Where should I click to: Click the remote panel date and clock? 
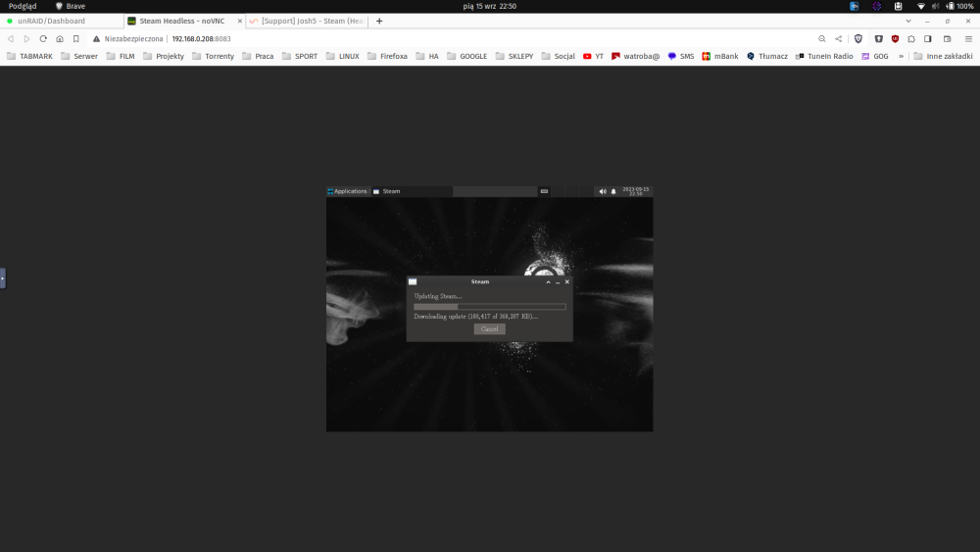pos(636,191)
